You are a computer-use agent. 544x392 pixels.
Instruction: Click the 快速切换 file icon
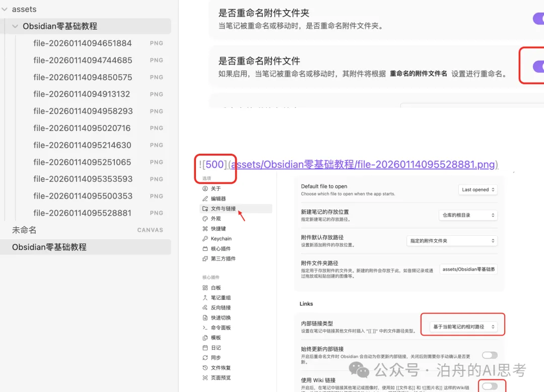coord(205,318)
